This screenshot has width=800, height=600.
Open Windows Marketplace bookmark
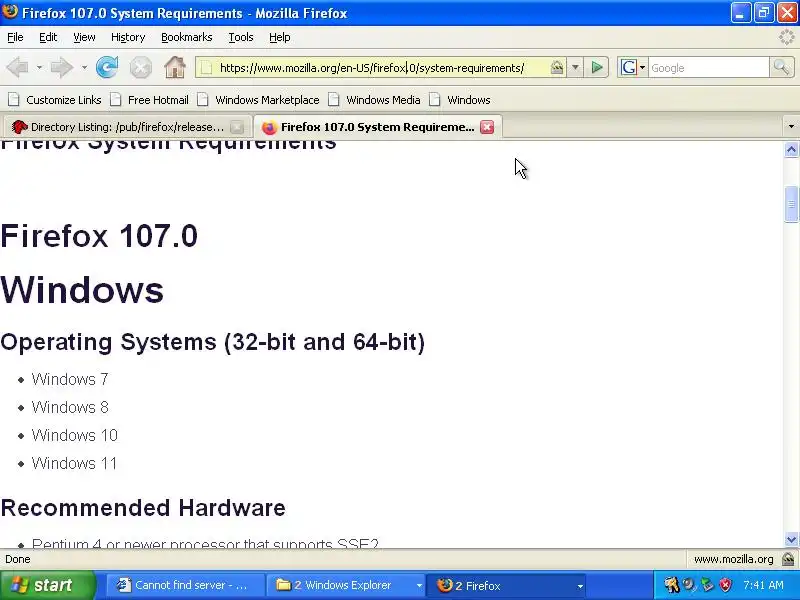(259, 100)
